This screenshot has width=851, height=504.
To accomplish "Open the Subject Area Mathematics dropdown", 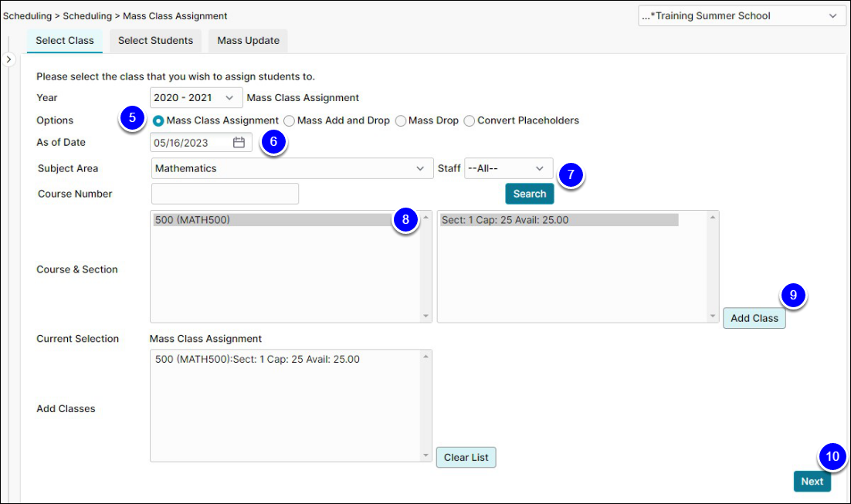I will (x=292, y=168).
